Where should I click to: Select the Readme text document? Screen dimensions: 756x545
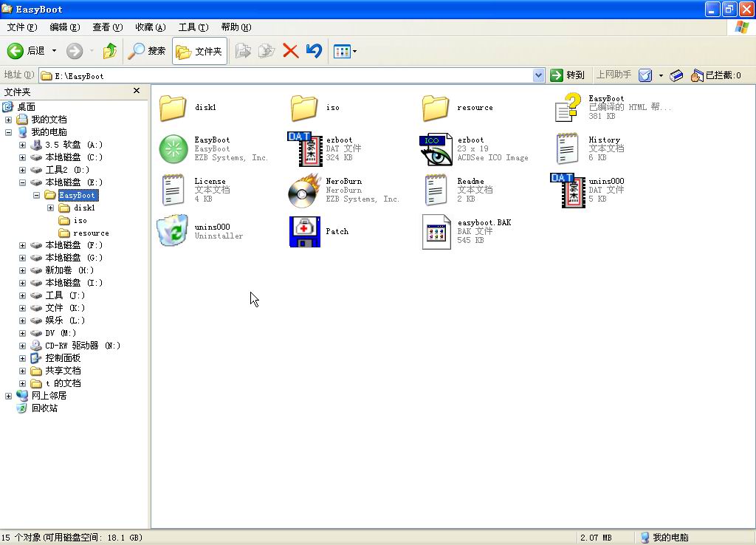coord(436,190)
